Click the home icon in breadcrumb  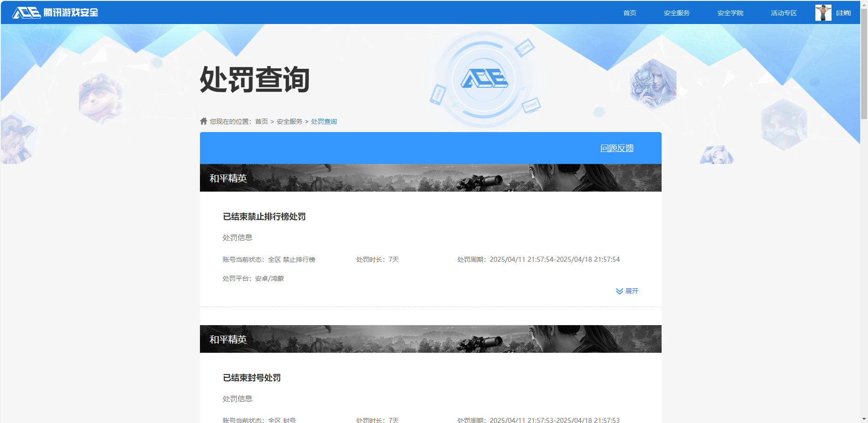point(204,121)
